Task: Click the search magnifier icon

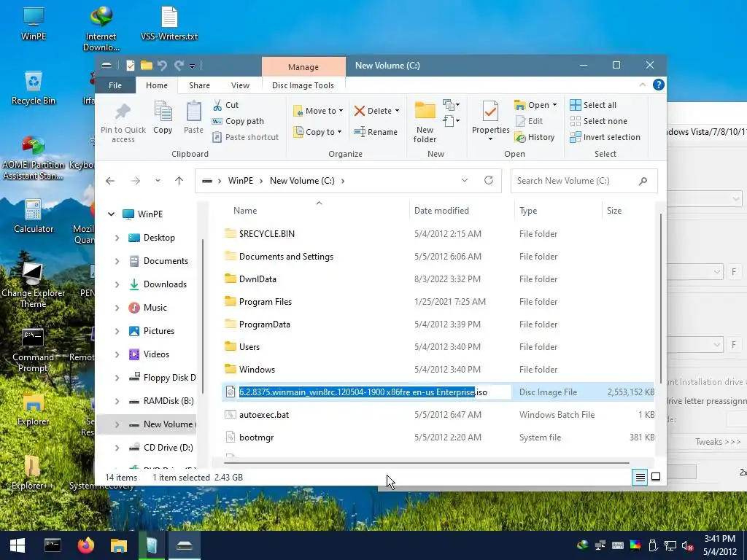Action: pos(643,181)
